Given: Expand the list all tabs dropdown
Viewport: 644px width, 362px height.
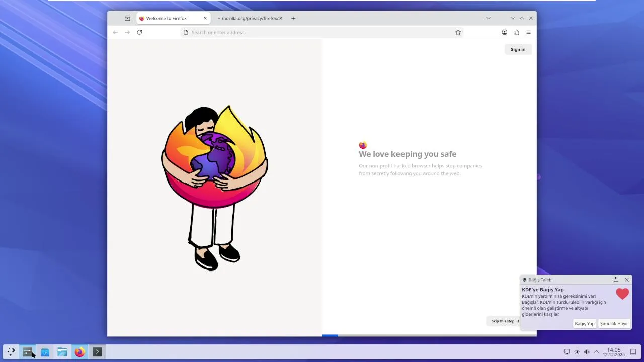Looking at the screenshot, I should click(488, 18).
